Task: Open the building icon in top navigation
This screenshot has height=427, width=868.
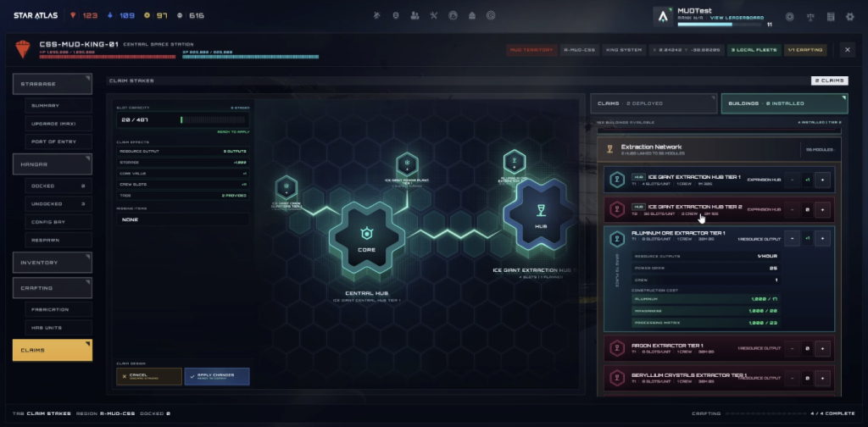Action: 471,16
